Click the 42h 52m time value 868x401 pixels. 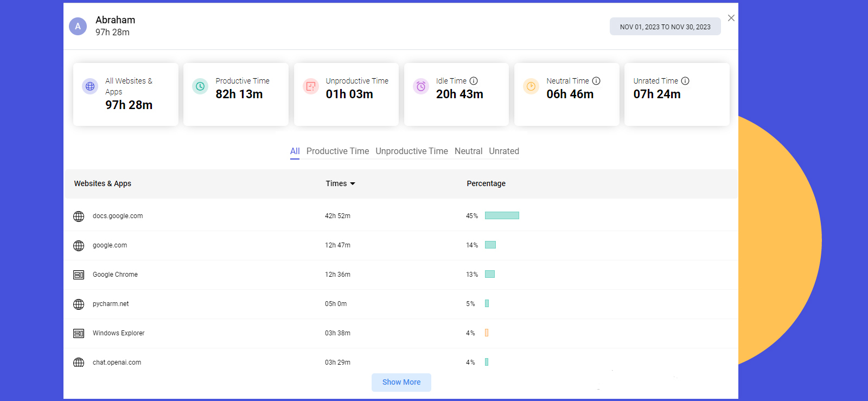pyautogui.click(x=337, y=216)
